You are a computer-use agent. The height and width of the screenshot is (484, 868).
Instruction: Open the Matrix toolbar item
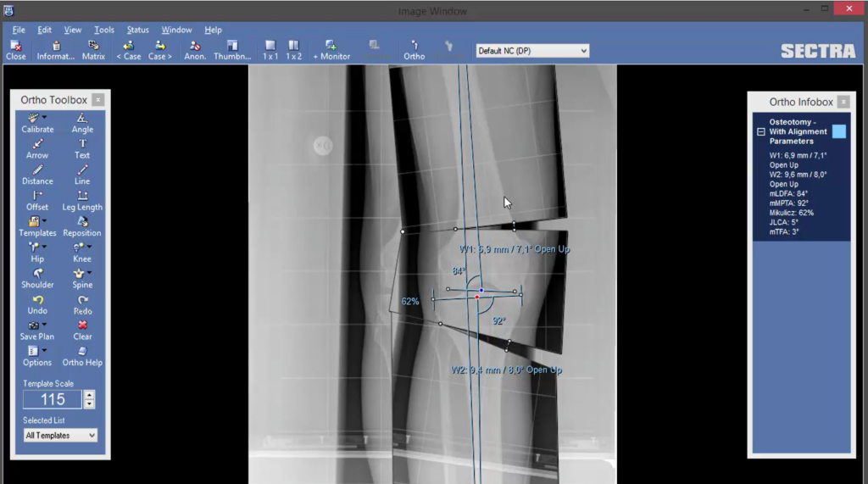point(93,50)
